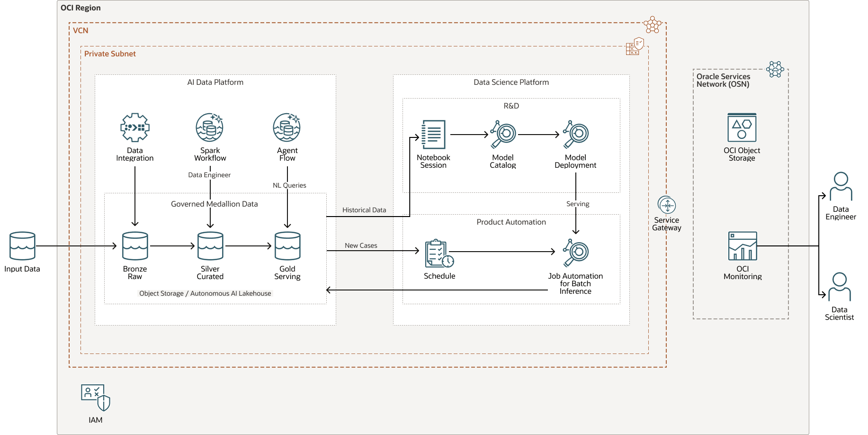Screen dimensions: 868x435
Task: Select the Spark Workflow icon
Action: coord(210,127)
